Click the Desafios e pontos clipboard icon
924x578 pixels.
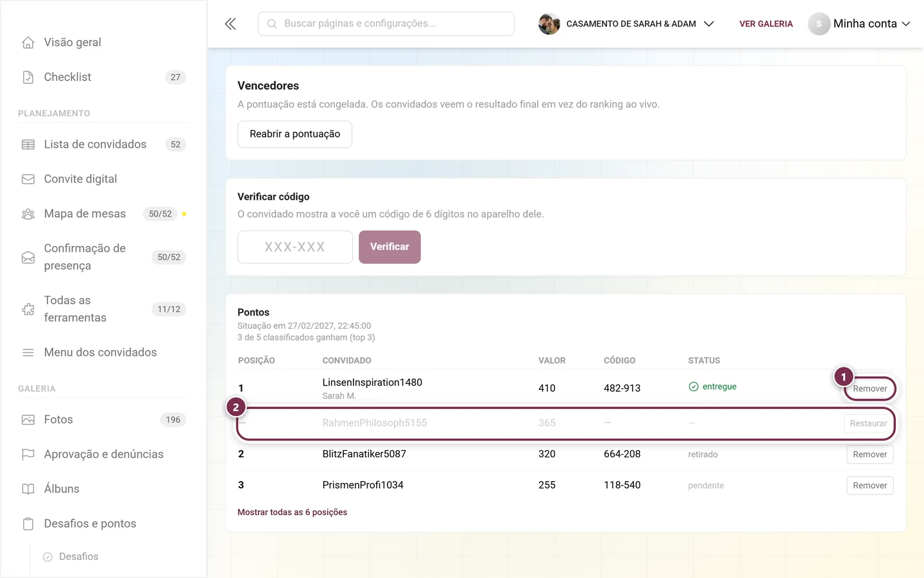[x=28, y=524]
